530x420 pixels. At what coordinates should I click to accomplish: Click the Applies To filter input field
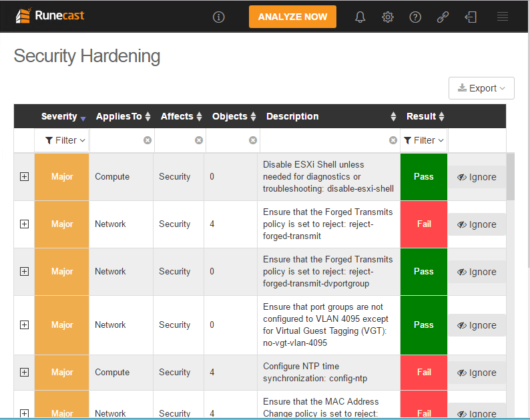pyautogui.click(x=116, y=140)
